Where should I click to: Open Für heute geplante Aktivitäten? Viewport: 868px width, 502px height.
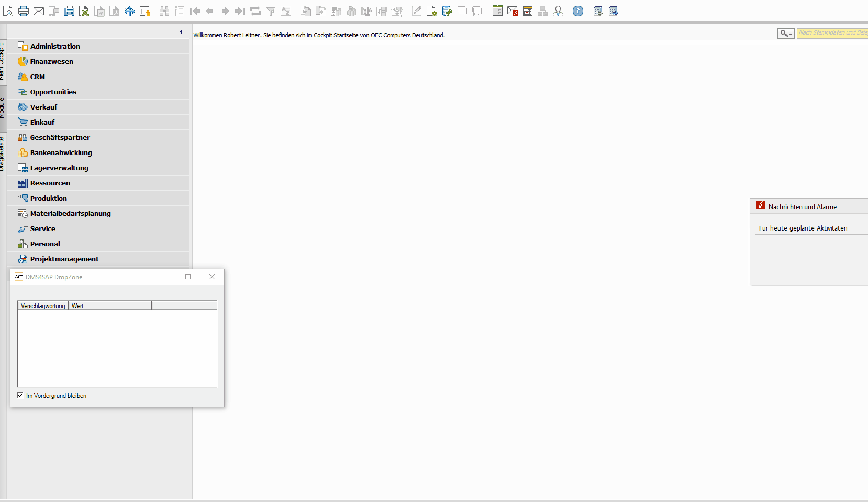click(803, 228)
